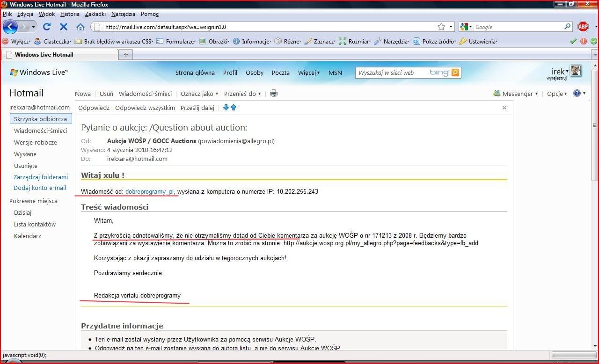Open the Pomoc menu
The height and width of the screenshot is (364, 599).
pyautogui.click(x=150, y=14)
